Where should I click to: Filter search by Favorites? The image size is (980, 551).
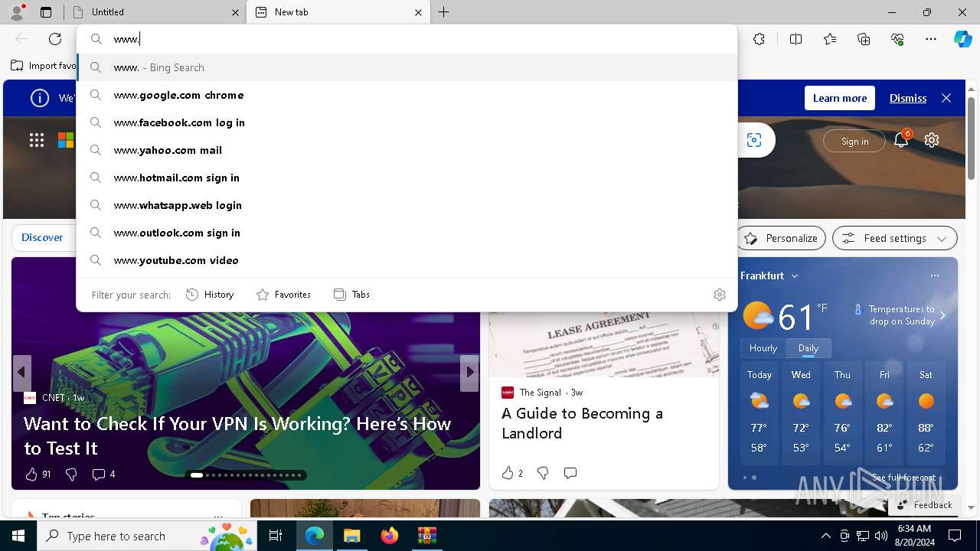[x=283, y=295]
